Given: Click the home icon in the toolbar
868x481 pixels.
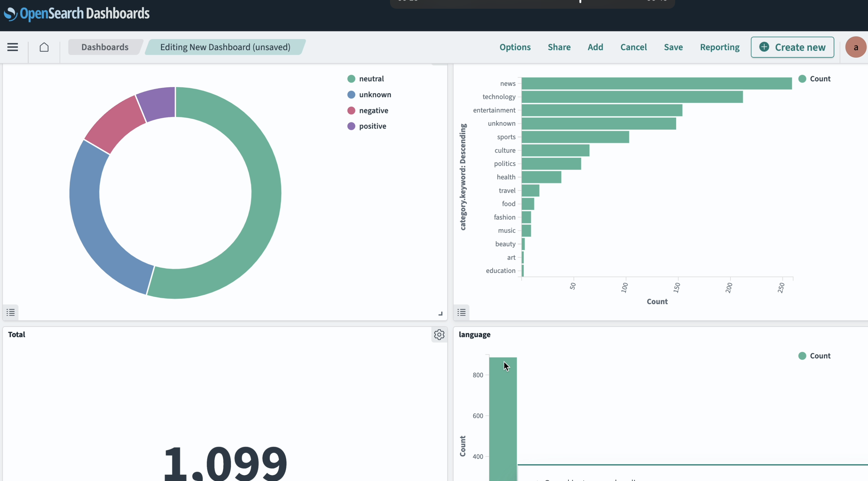Looking at the screenshot, I should coord(44,47).
